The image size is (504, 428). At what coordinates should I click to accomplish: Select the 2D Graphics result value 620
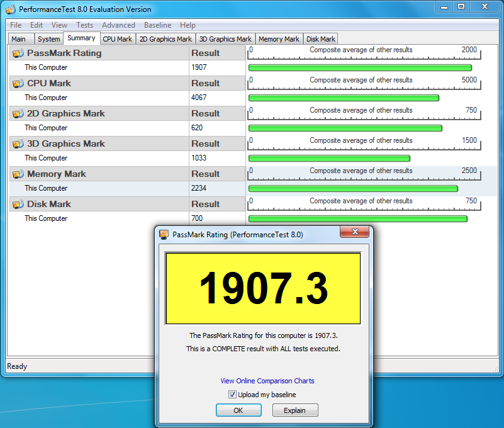coord(197,128)
